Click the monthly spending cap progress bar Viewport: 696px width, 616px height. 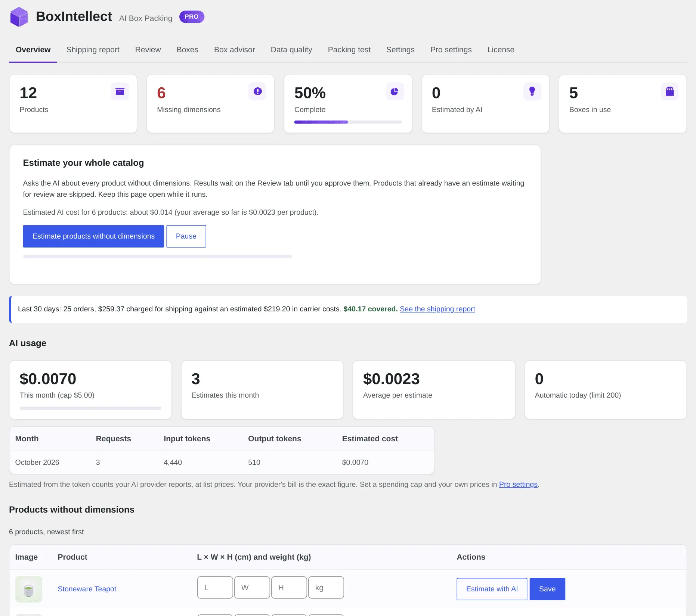click(x=90, y=408)
